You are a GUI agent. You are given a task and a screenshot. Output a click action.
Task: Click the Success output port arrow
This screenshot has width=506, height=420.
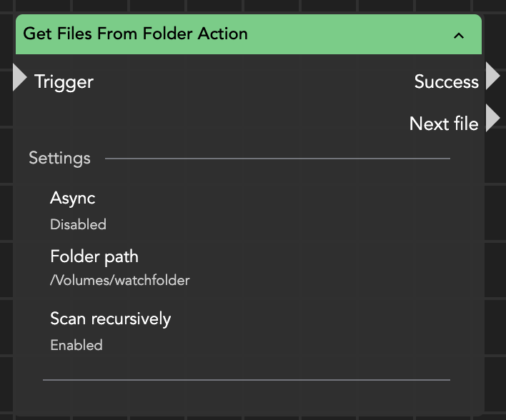click(492, 76)
